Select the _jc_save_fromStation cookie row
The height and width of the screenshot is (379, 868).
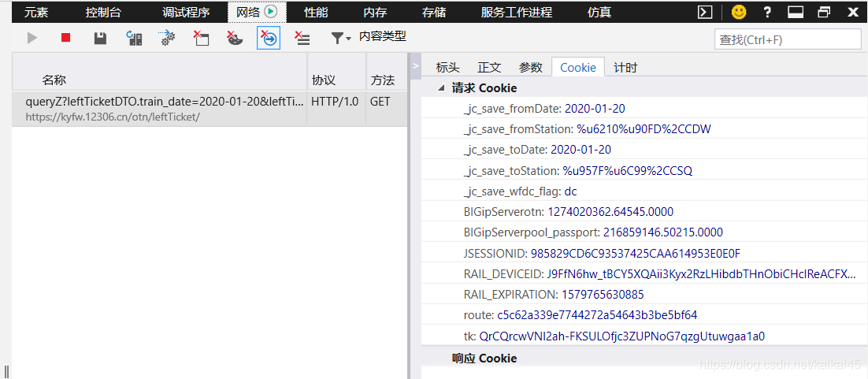click(x=644, y=129)
